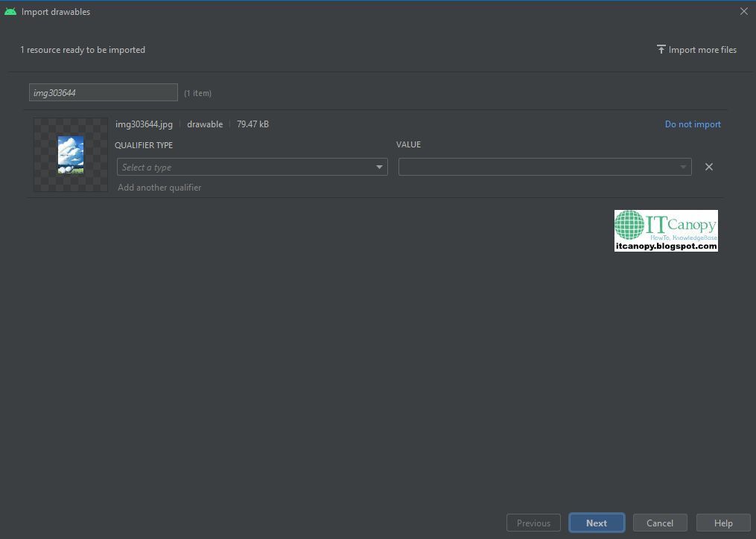Screen dimensions: 756x539
Task: Click the img303644 image preview thumbnail
Action: pyautogui.click(x=70, y=155)
